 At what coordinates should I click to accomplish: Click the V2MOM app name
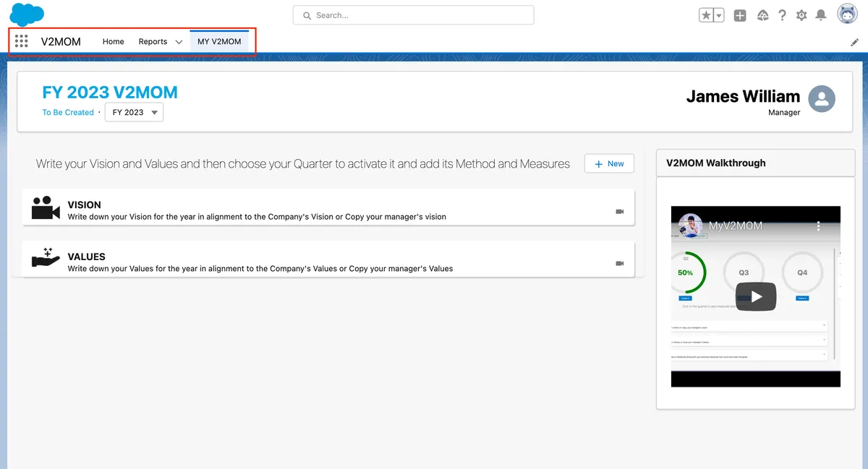click(61, 42)
